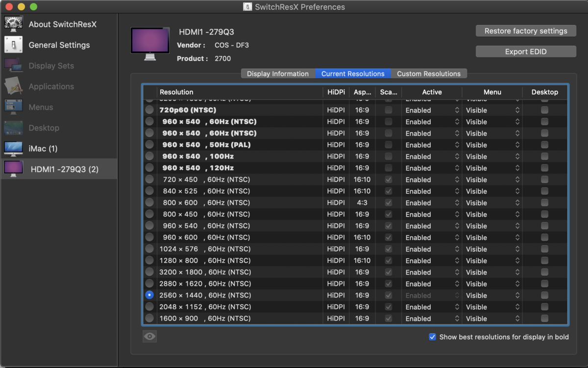The height and width of the screenshot is (368, 588).
Task: Toggle the Scaled checkbox for 720p60 (NTSC)
Action: click(389, 110)
